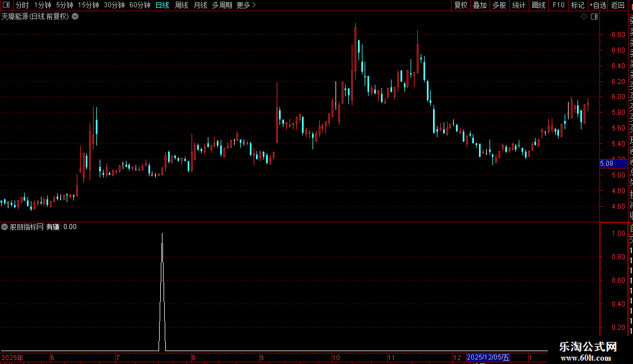Open F10 company info
This screenshot has height=364, width=633.
pyautogui.click(x=558, y=5)
